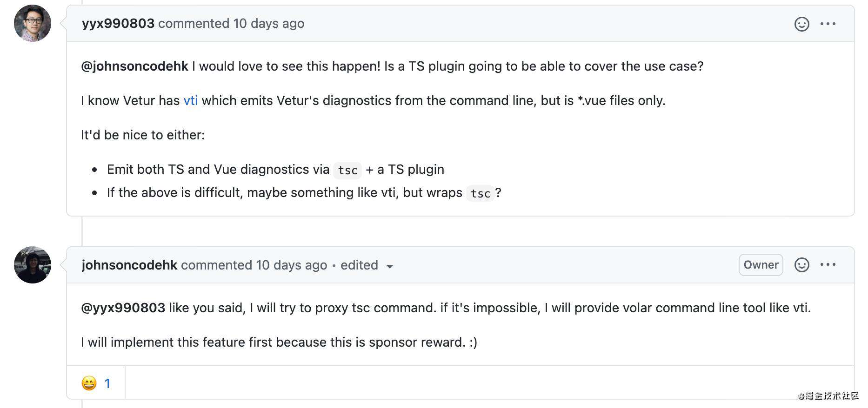This screenshot has height=408, width=868.
Task: Open johnsoncodehk username in comment header
Action: tap(129, 265)
